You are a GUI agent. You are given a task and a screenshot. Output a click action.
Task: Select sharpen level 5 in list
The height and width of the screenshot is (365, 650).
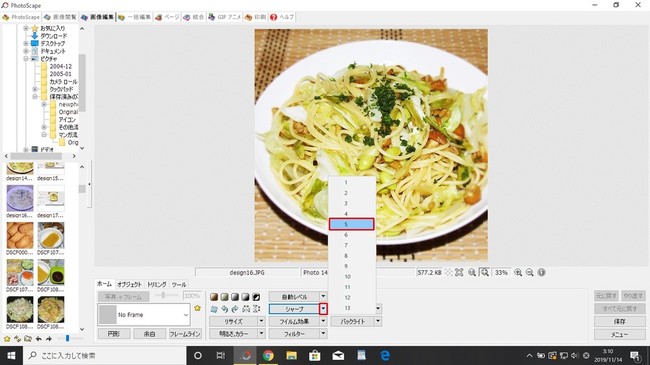[352, 224]
